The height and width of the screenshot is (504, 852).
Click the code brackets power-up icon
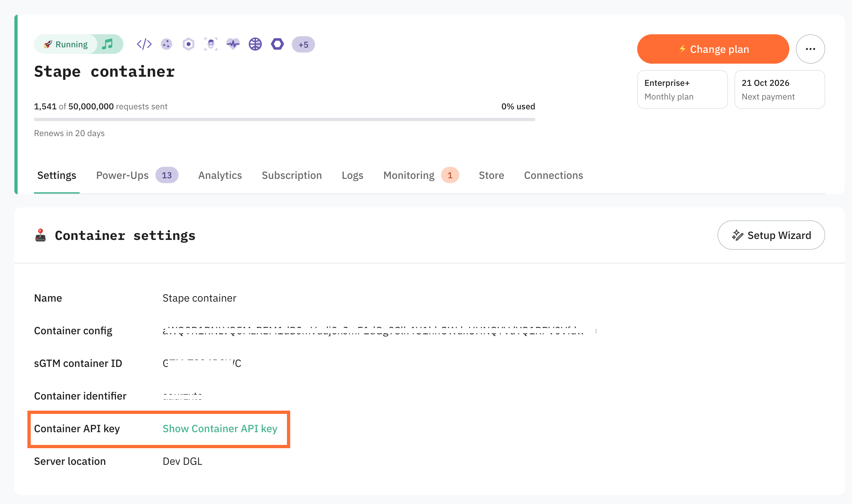coord(144,44)
